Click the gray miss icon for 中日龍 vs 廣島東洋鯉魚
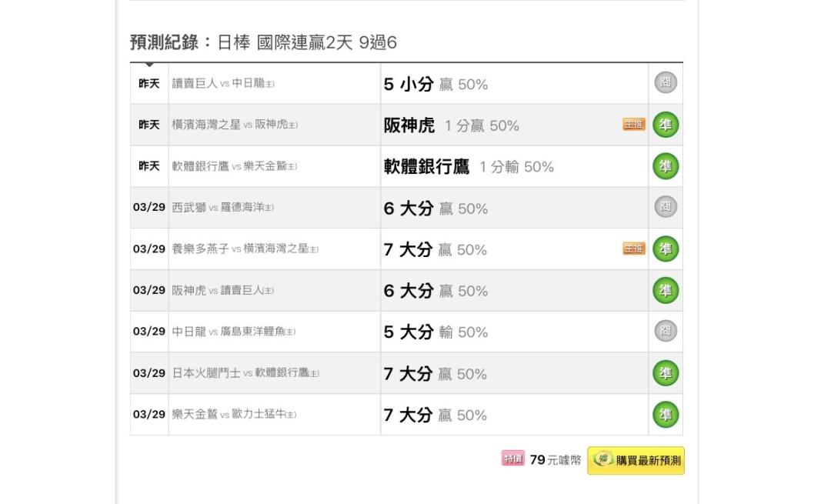 click(666, 332)
